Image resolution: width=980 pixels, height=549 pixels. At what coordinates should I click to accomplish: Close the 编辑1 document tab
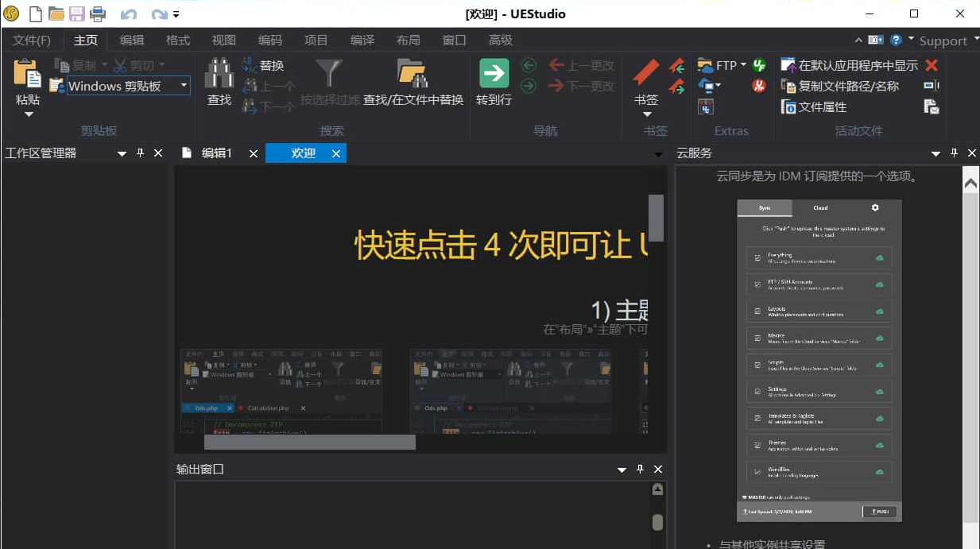pos(254,153)
